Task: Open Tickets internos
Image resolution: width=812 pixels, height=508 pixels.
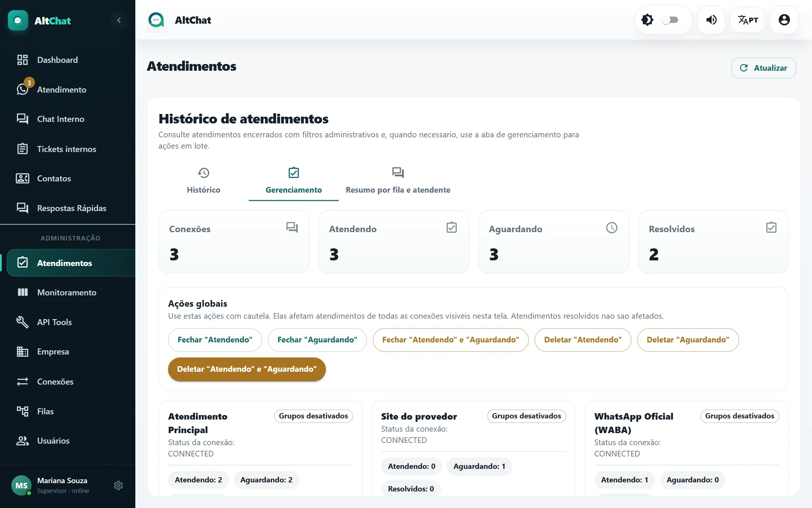Action: click(x=68, y=149)
